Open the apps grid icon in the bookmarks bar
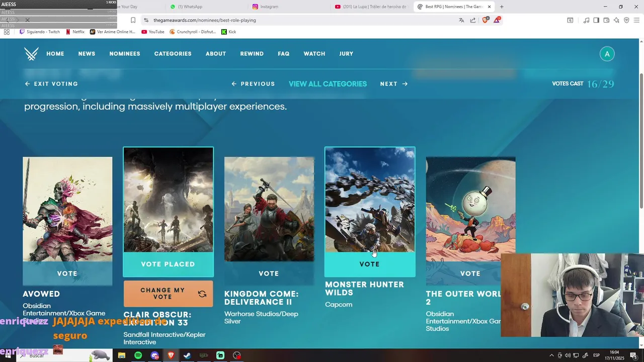644x362 pixels. [7, 32]
